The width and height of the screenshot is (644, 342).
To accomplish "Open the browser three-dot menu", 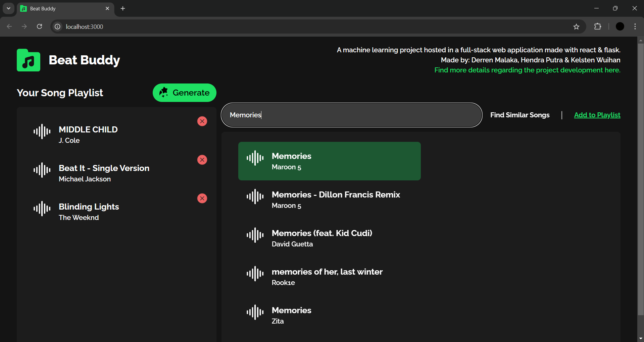I will pyautogui.click(x=635, y=26).
